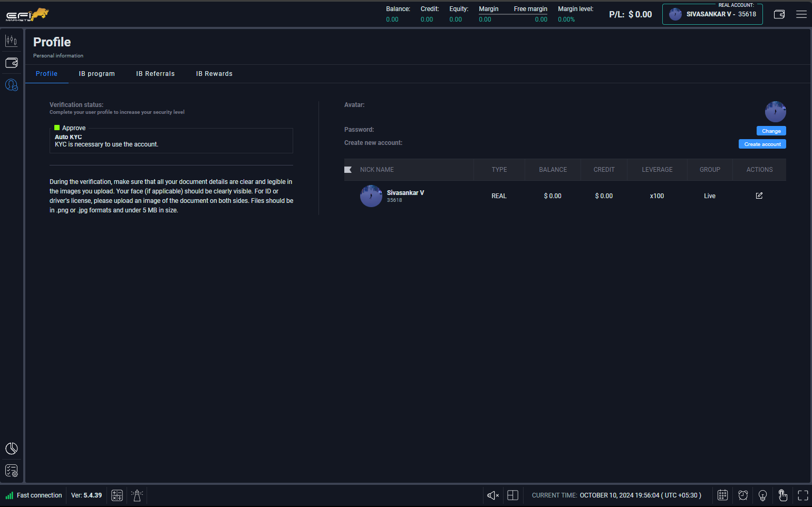
Task: Click the Create account button
Action: [762, 144]
